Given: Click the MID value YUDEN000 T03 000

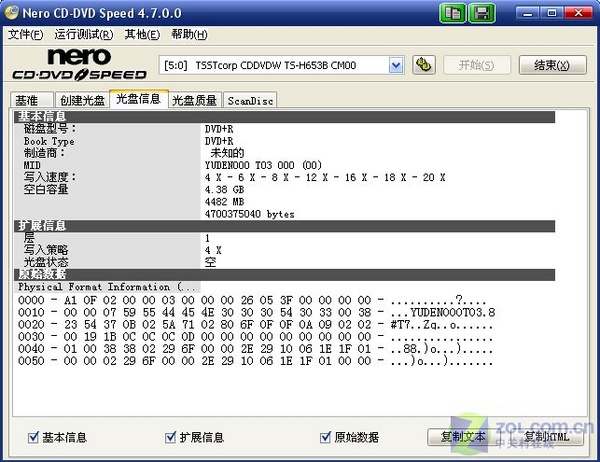Looking at the screenshot, I should click(263, 165).
